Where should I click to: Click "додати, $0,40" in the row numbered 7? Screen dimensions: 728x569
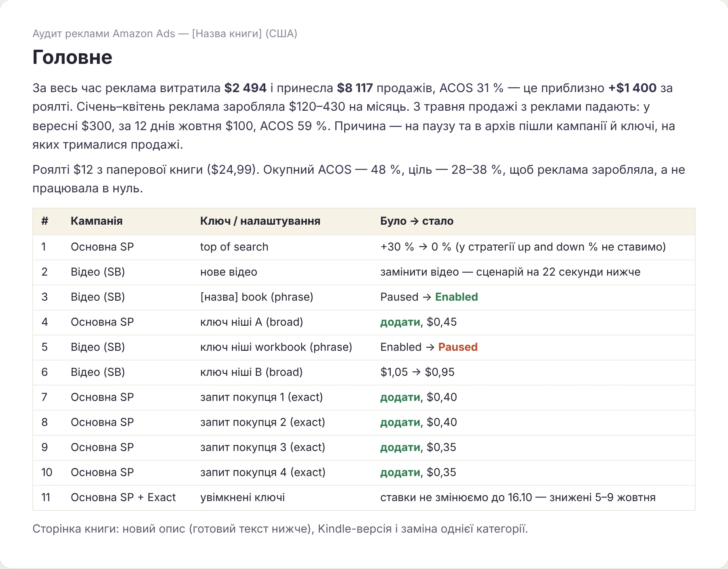coord(419,397)
